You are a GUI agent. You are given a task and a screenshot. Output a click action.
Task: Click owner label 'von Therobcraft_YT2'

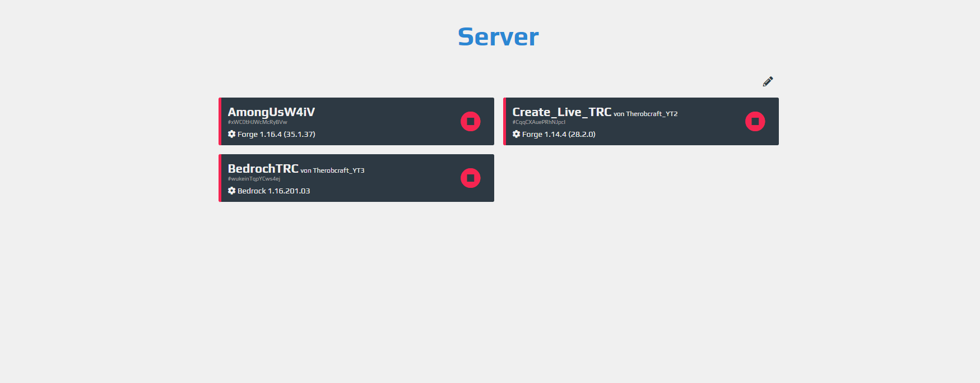click(645, 114)
